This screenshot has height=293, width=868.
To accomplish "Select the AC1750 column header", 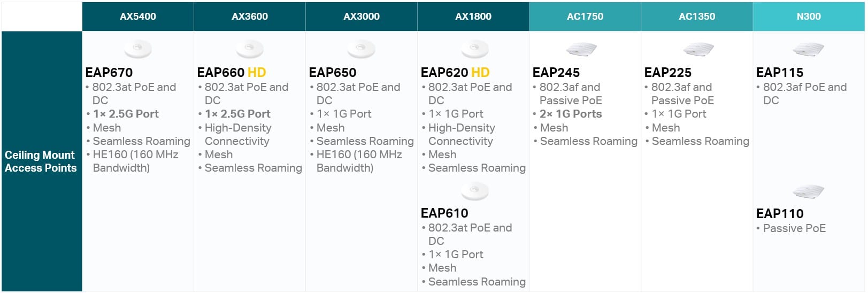I will pos(585,17).
